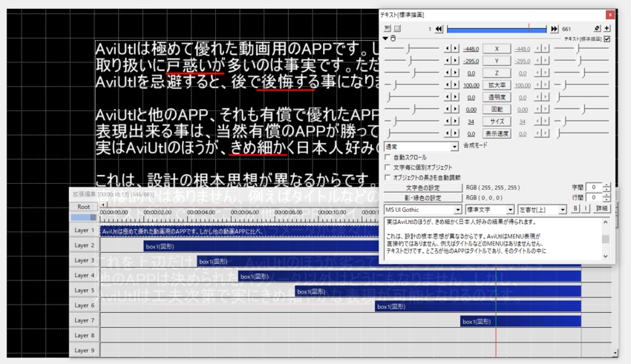Click the Layer 5 header

pyautogui.click(x=84, y=290)
